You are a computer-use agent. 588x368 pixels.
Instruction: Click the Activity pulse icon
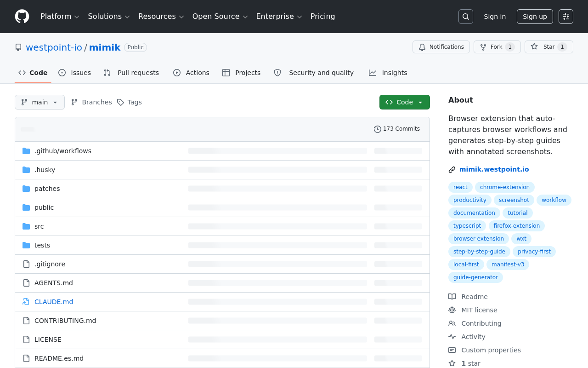pyautogui.click(x=452, y=337)
